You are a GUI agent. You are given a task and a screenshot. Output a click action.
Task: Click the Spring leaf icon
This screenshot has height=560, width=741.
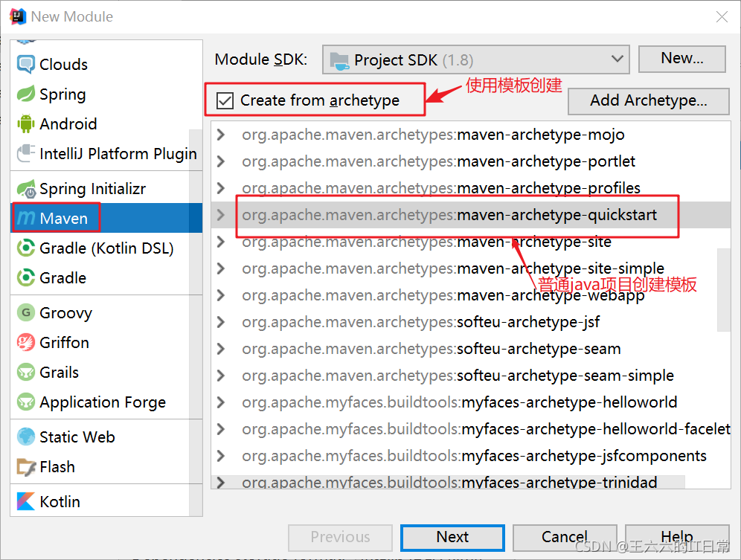point(25,94)
